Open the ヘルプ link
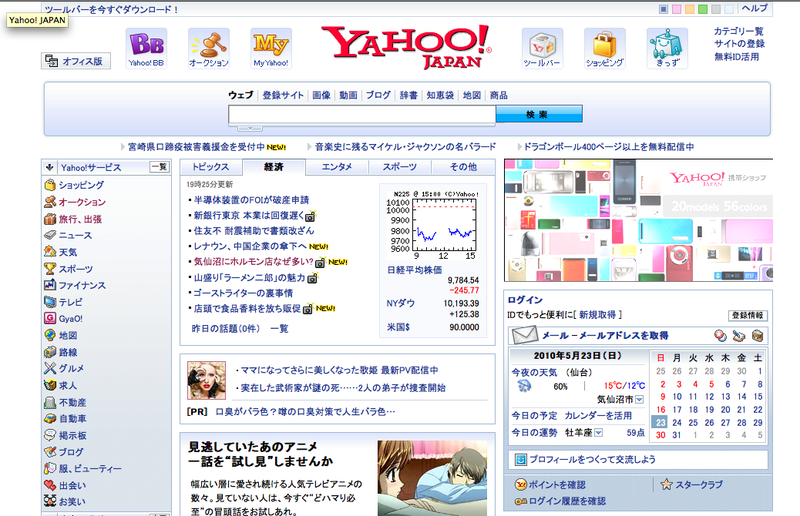The height and width of the screenshot is (516, 800). (x=754, y=8)
